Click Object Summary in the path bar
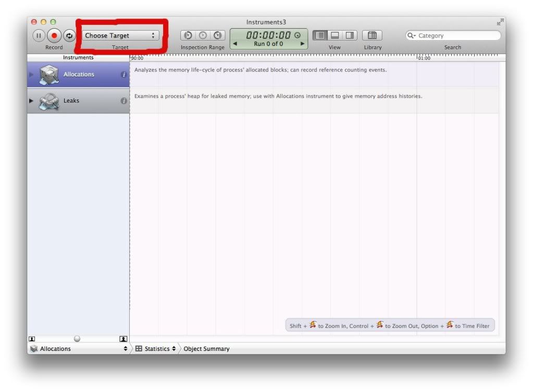The width and height of the screenshot is (533, 392). click(206, 348)
